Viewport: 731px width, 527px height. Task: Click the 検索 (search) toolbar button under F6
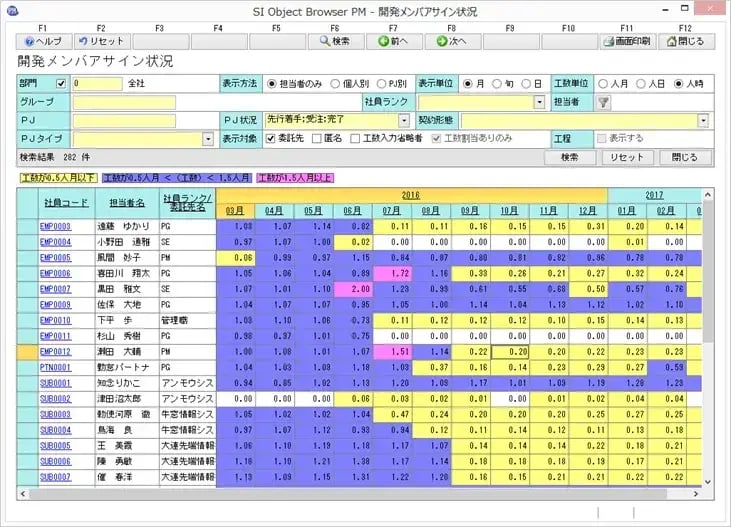335,42
